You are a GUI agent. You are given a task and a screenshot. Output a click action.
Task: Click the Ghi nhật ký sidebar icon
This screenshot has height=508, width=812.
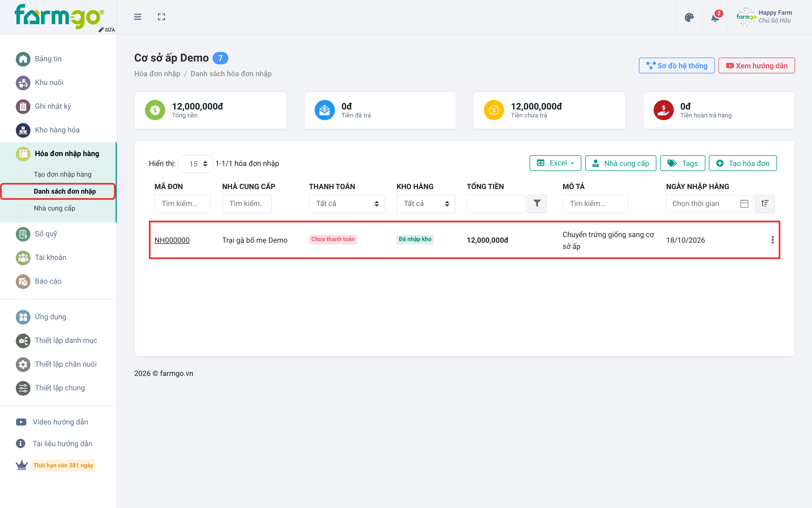pyautogui.click(x=23, y=106)
